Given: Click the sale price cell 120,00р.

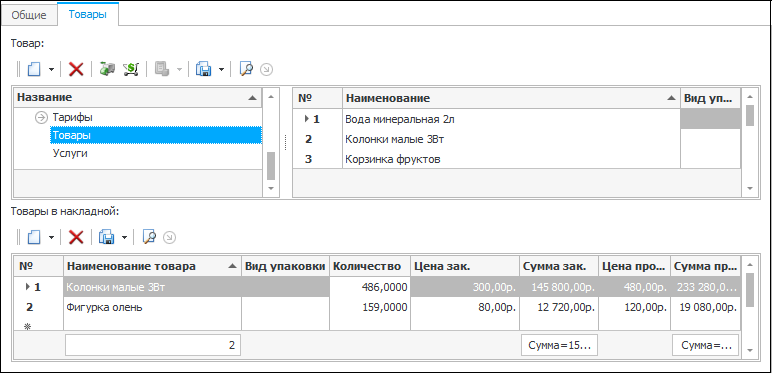Looking at the screenshot, I should click(635, 308).
